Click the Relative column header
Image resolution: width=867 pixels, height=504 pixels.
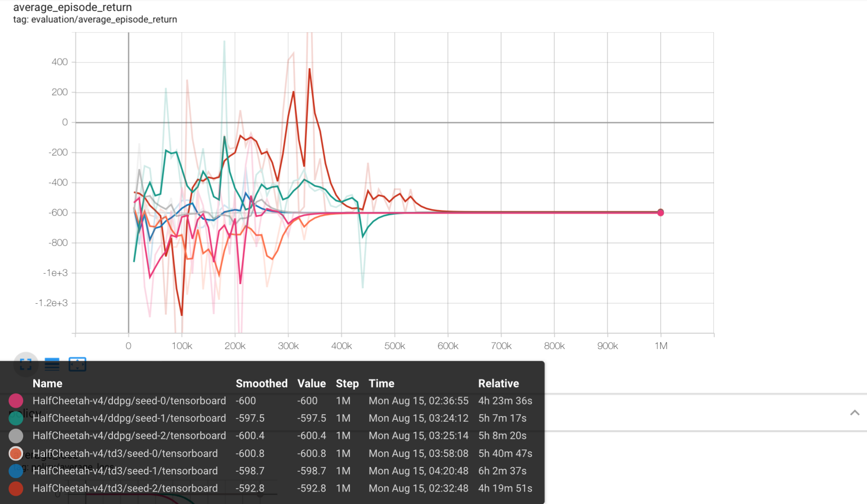coord(498,383)
